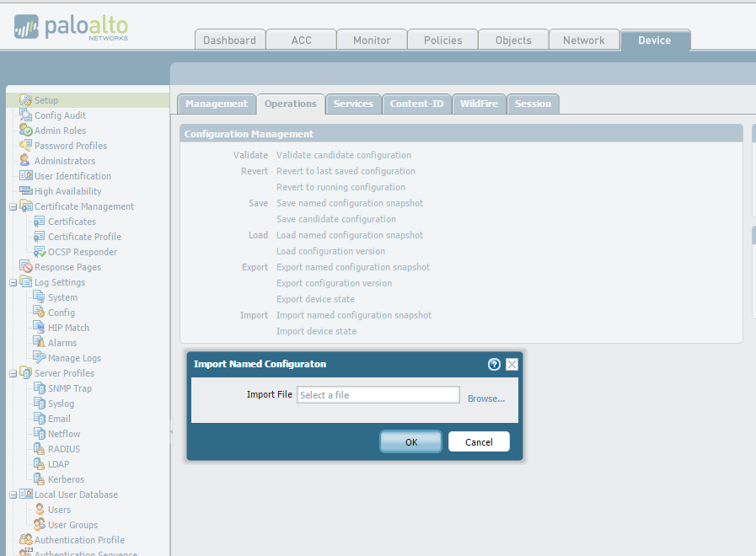Collapse the Log Settings tree node
The image size is (756, 556).
tap(13, 283)
